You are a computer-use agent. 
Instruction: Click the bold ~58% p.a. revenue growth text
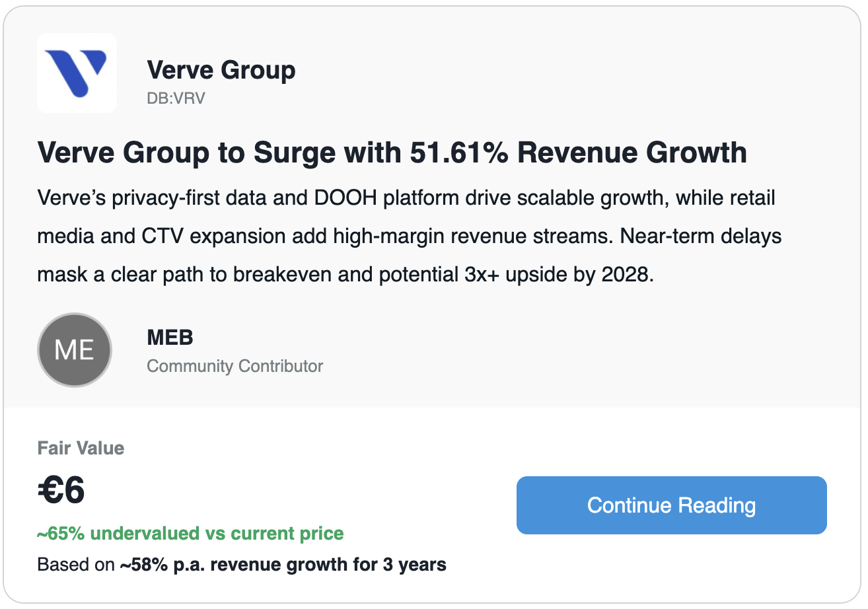[283, 565]
